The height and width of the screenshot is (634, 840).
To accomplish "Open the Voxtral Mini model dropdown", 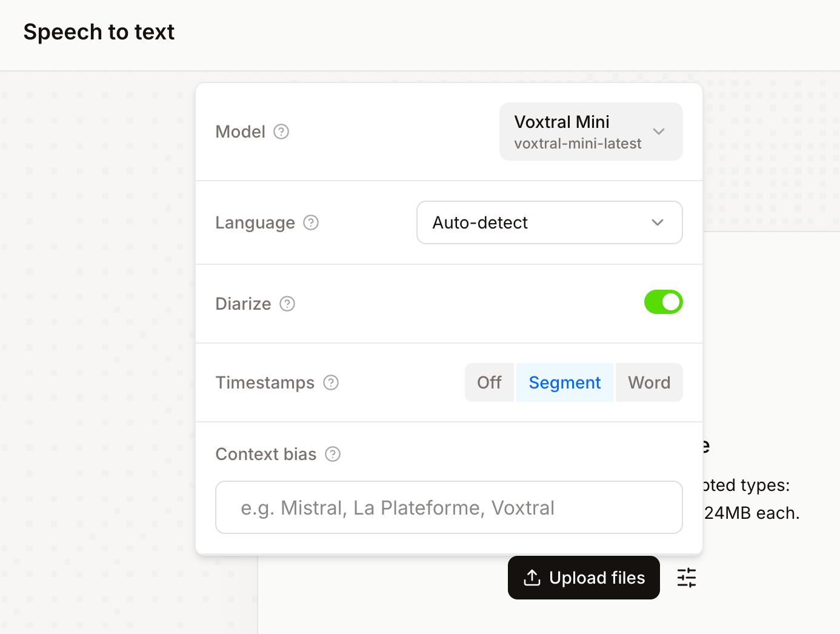I will coord(591,132).
